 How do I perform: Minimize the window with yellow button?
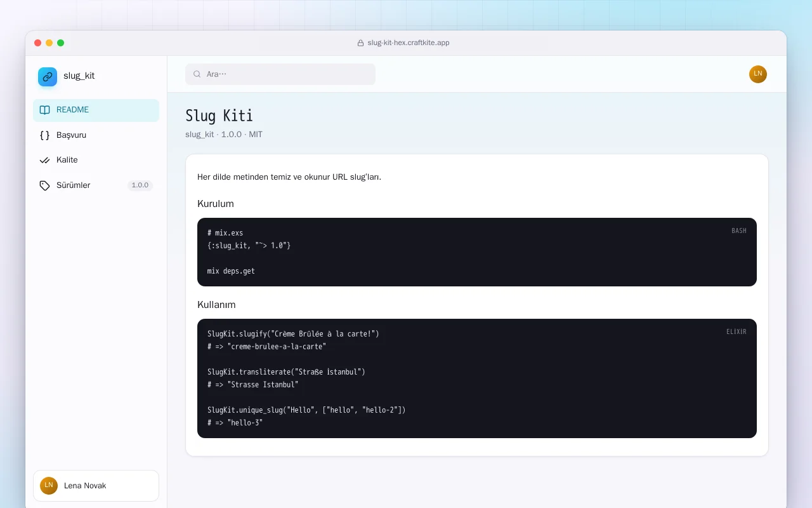(49, 43)
